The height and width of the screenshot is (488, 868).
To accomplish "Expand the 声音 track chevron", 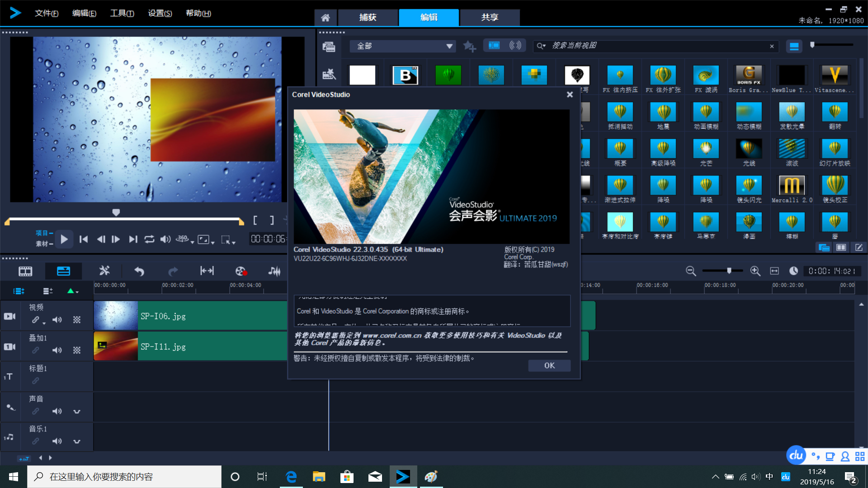I will [x=77, y=412].
